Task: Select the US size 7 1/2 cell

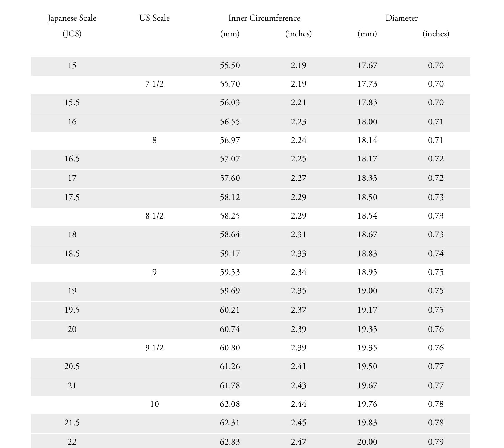Action: (x=154, y=84)
